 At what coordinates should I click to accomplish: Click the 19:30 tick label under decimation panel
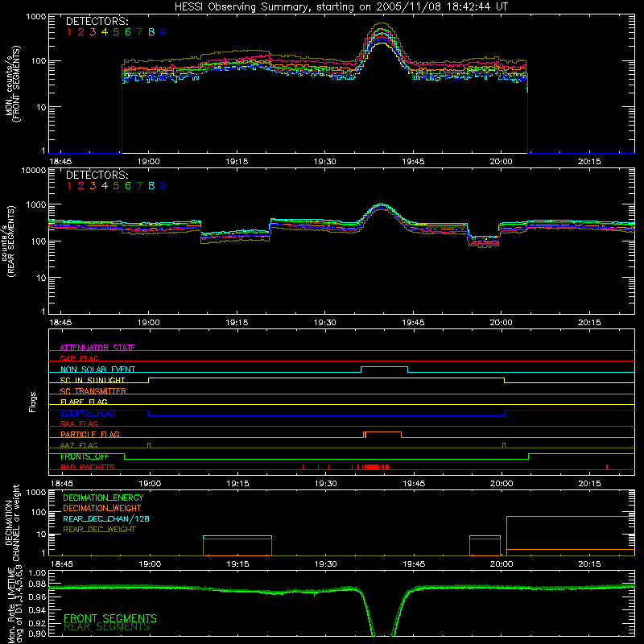pos(326,564)
